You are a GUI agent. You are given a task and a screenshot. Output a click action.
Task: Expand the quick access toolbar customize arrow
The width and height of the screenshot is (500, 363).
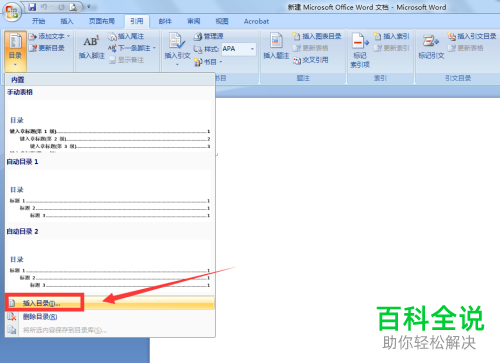[88, 7]
